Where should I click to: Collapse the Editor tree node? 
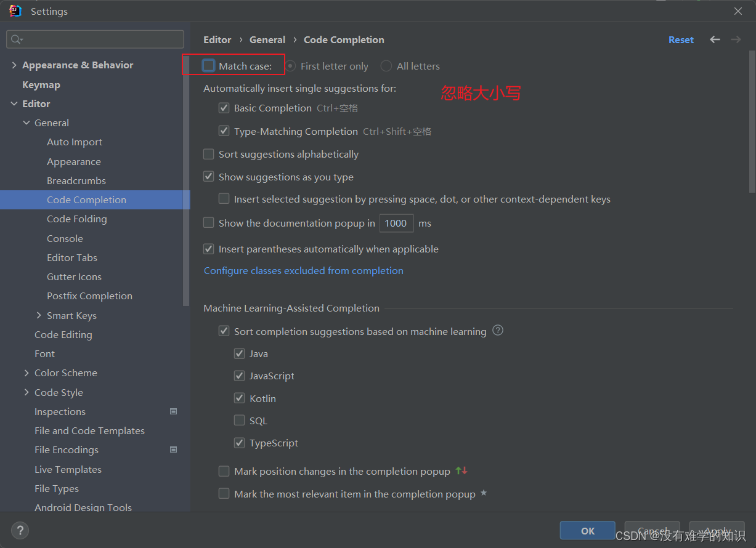pyautogui.click(x=14, y=103)
